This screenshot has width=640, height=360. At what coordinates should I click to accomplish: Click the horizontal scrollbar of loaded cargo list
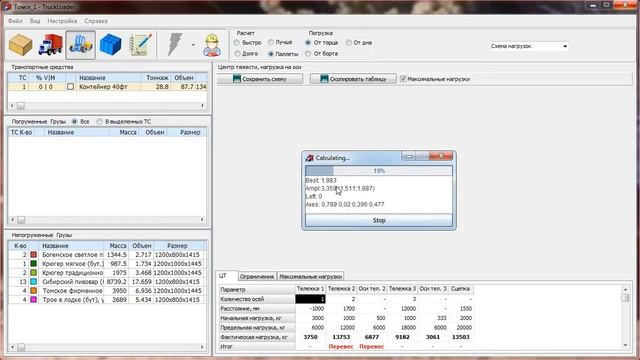(x=107, y=220)
